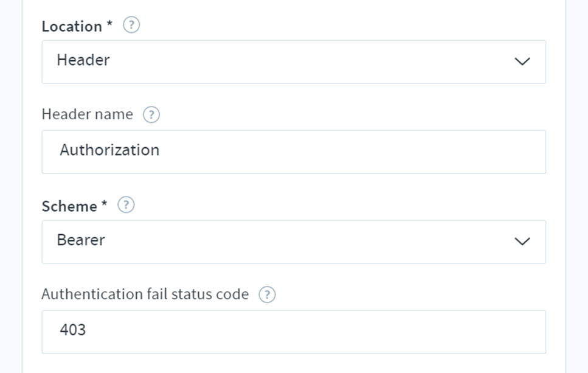Place cursor on the 403 value

point(73,330)
